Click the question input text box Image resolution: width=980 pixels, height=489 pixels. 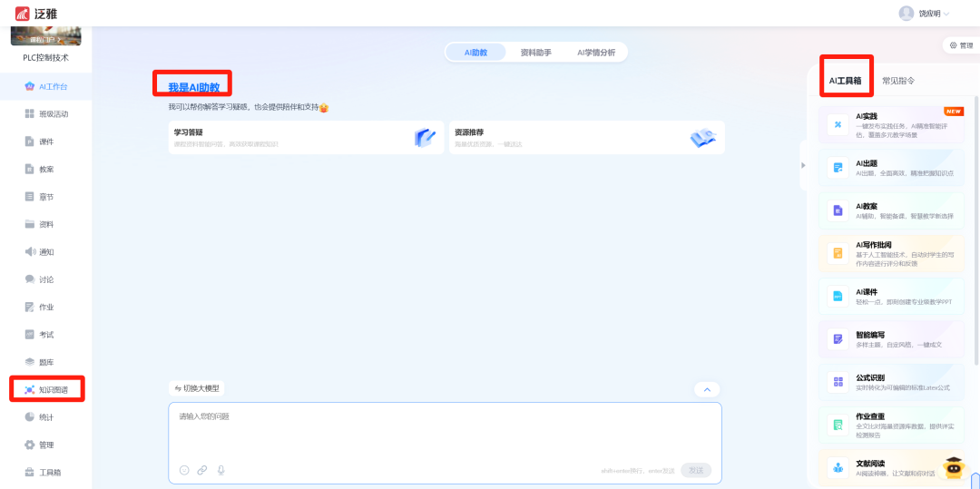445,430
